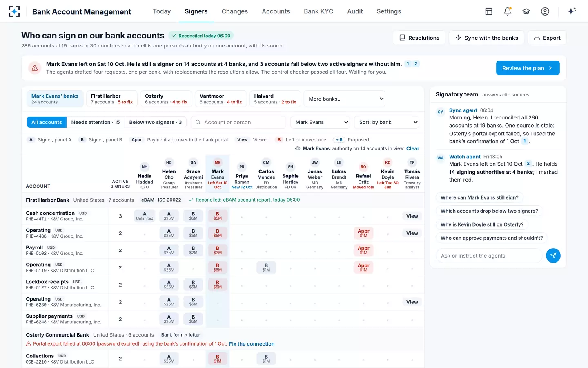Viewport: 588px width, 368px height.
Task: Open the user profile icon
Action: click(545, 11)
